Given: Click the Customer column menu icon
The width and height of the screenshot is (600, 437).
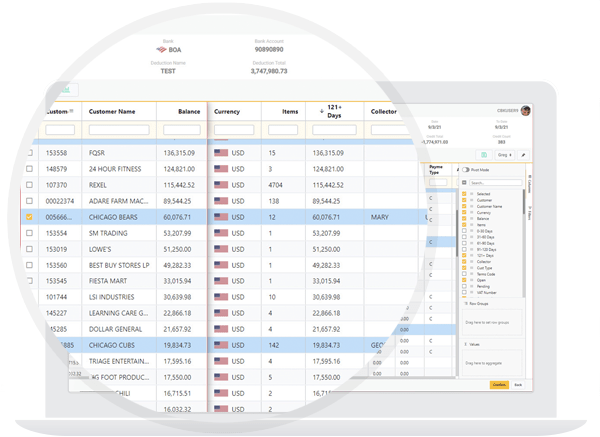Looking at the screenshot, I should 72,111.
